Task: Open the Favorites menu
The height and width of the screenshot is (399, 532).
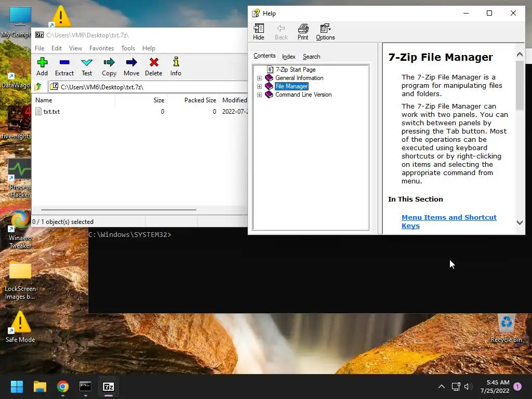Action: [101, 48]
